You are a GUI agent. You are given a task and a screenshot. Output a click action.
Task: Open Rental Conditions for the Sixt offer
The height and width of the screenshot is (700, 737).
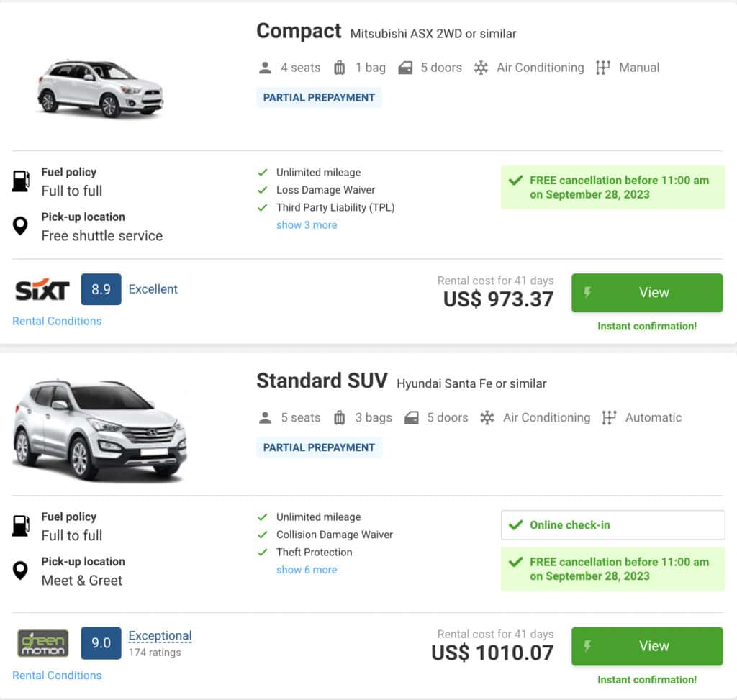56,321
